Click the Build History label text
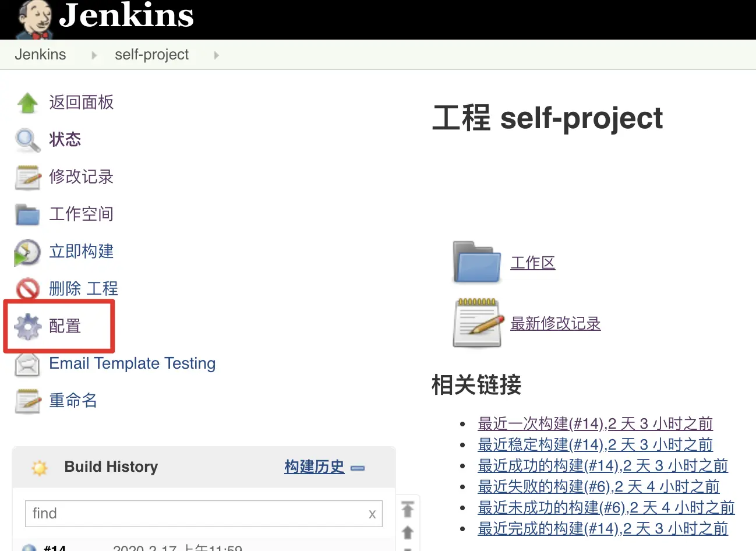Viewport: 756px width, 551px height. coord(111,467)
